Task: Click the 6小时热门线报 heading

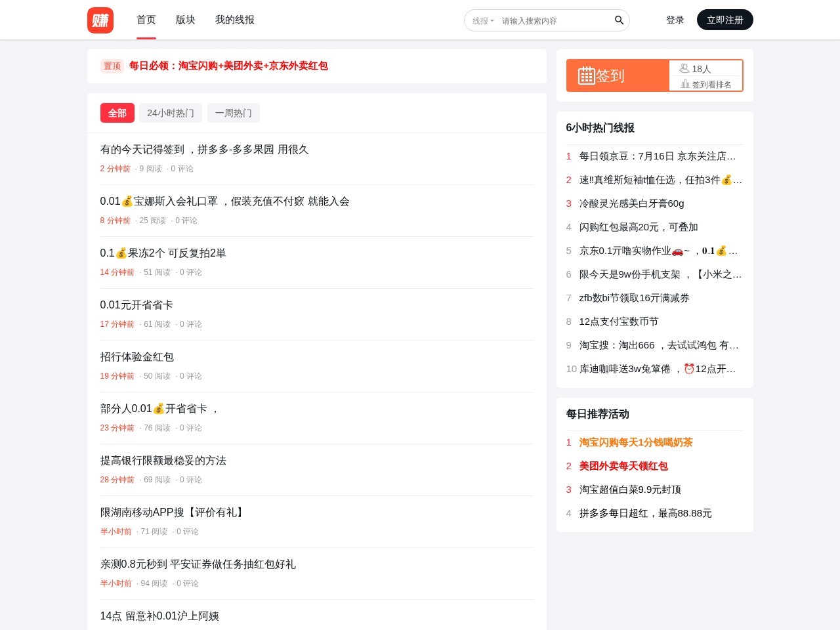Action: [x=600, y=128]
